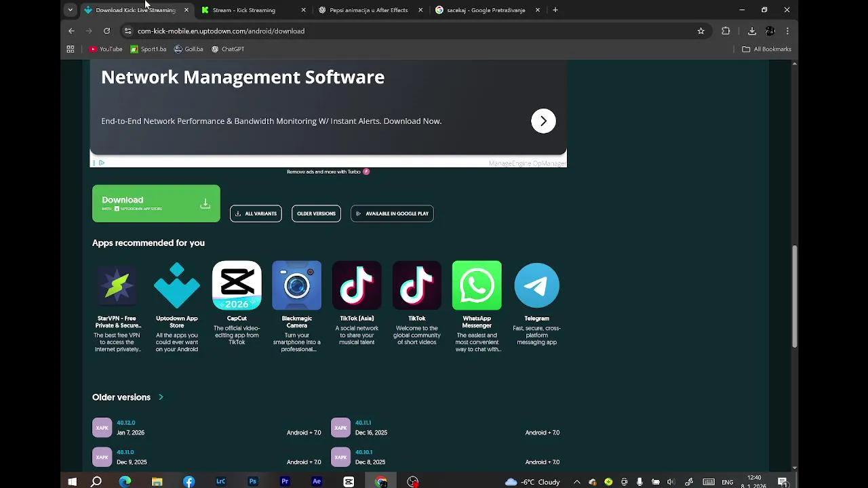The height and width of the screenshot is (488, 868).
Task: Launch After Effects from the taskbar
Action: point(317,482)
